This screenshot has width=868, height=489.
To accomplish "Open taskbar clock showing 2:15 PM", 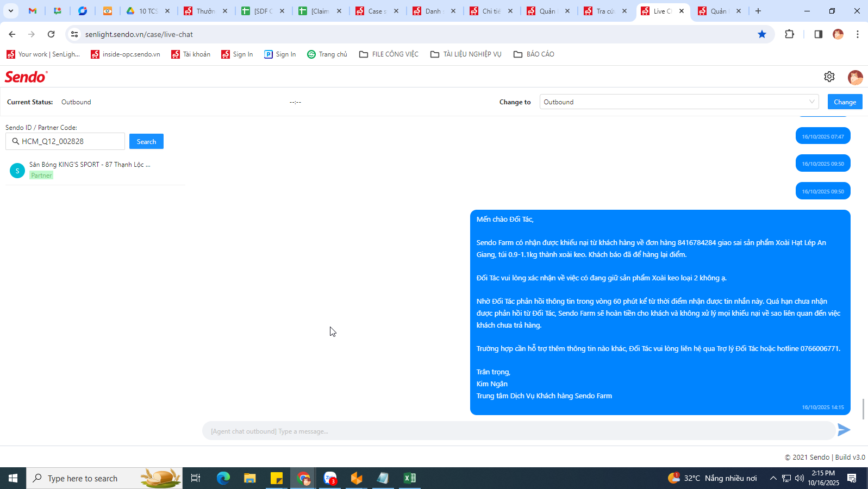I will [x=823, y=478].
